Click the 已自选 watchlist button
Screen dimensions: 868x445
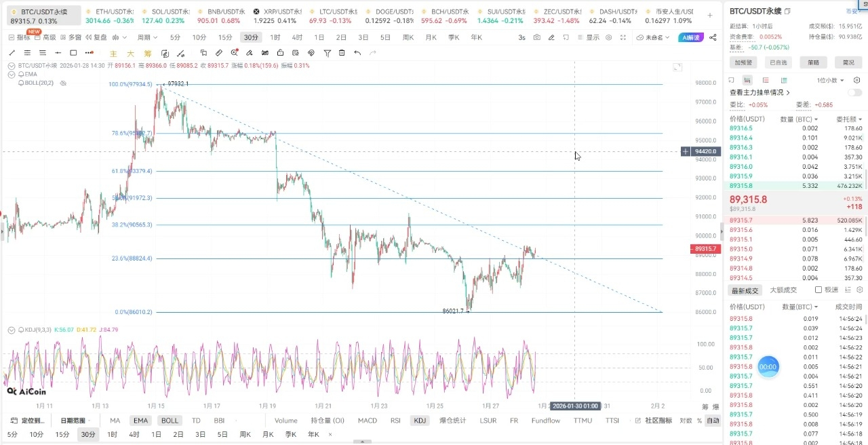778,62
